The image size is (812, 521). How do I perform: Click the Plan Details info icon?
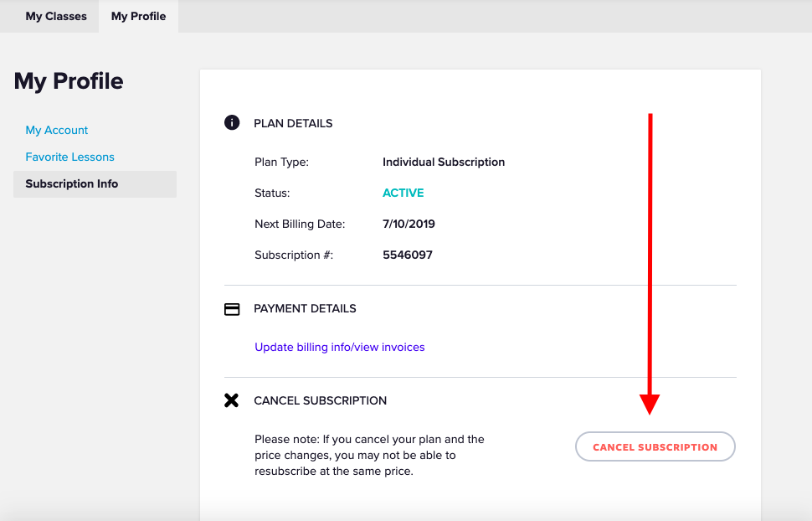232,123
